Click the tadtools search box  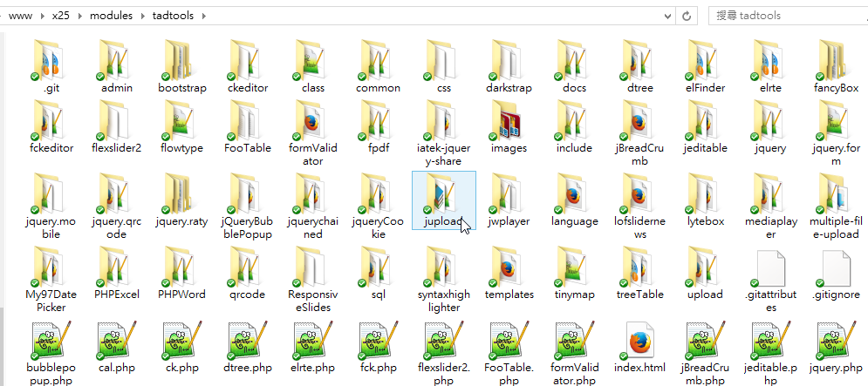[x=785, y=16]
